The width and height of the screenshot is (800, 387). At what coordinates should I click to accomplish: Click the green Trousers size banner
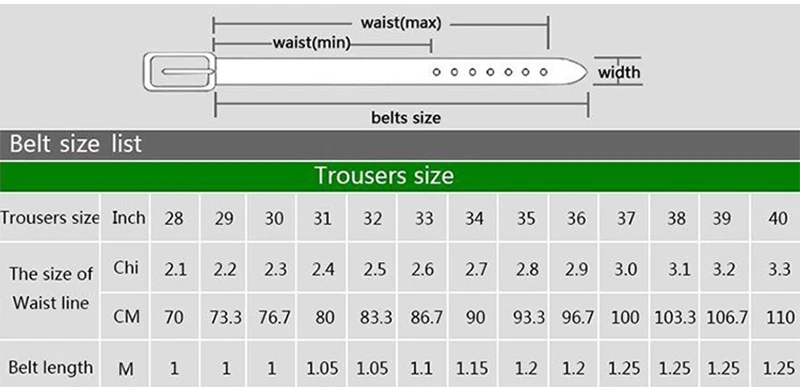[x=400, y=176]
